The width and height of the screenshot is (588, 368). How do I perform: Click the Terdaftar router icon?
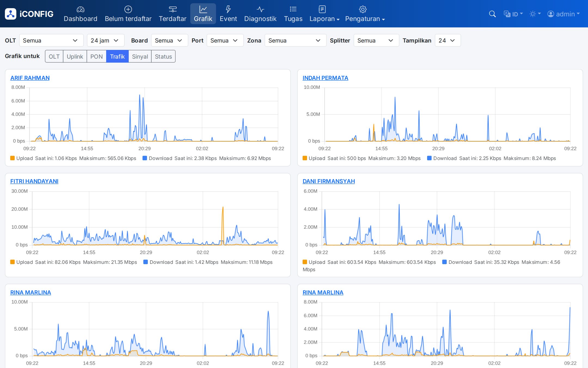pos(173,9)
